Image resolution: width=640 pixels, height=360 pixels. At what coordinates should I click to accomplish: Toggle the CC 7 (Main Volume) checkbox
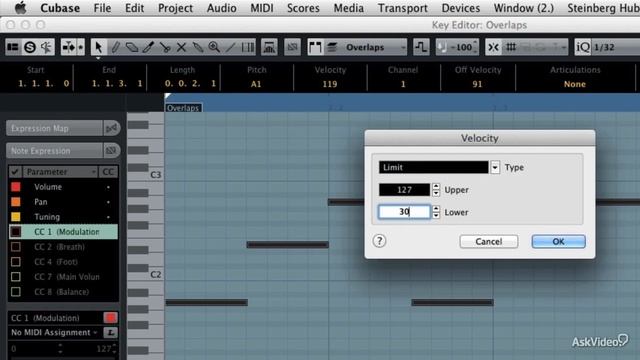(x=16, y=277)
